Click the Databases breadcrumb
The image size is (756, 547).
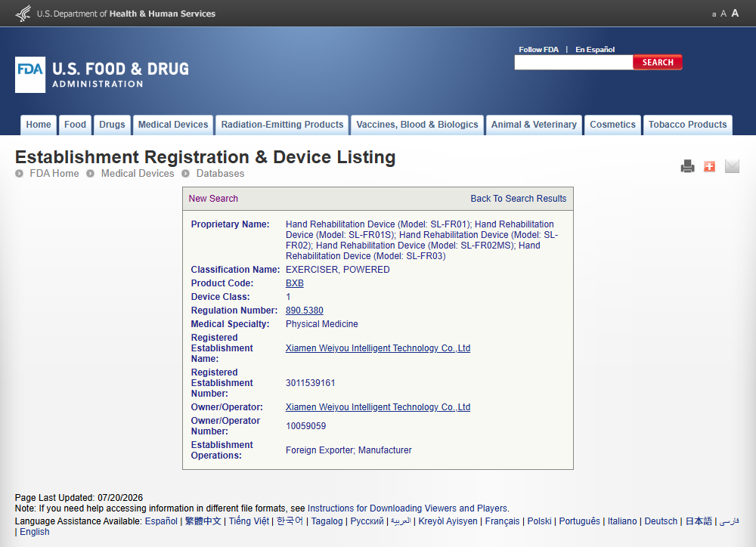click(x=220, y=174)
